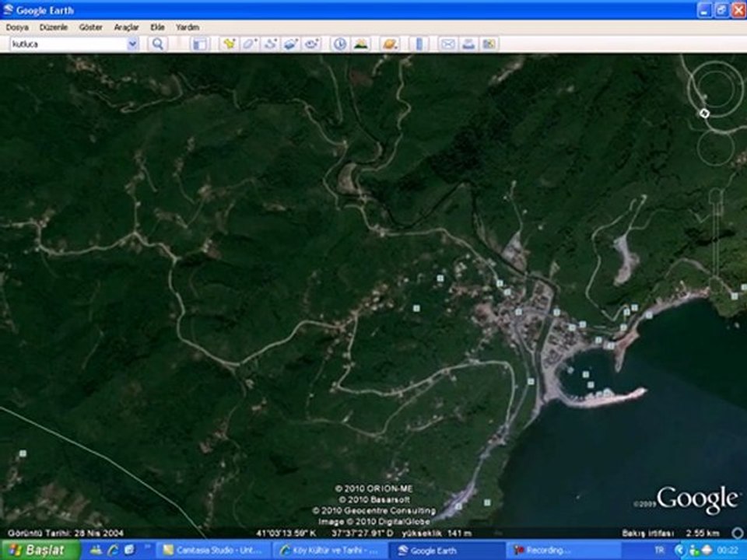Open the Göster menu
Image resolution: width=747 pixels, height=560 pixels.
click(90, 27)
